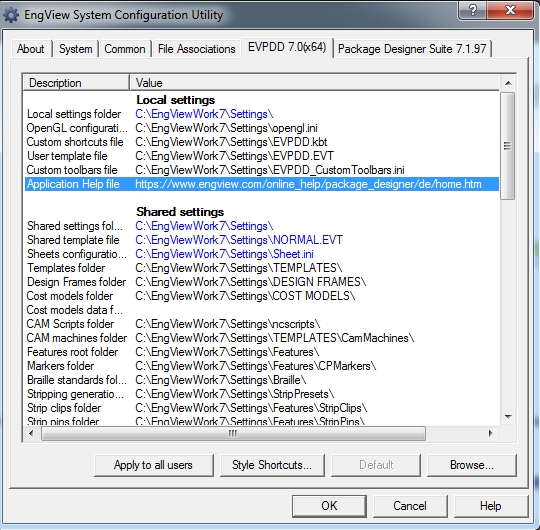Close the EngView System Configuration Utility window
The image size is (540, 530).
pos(510,10)
